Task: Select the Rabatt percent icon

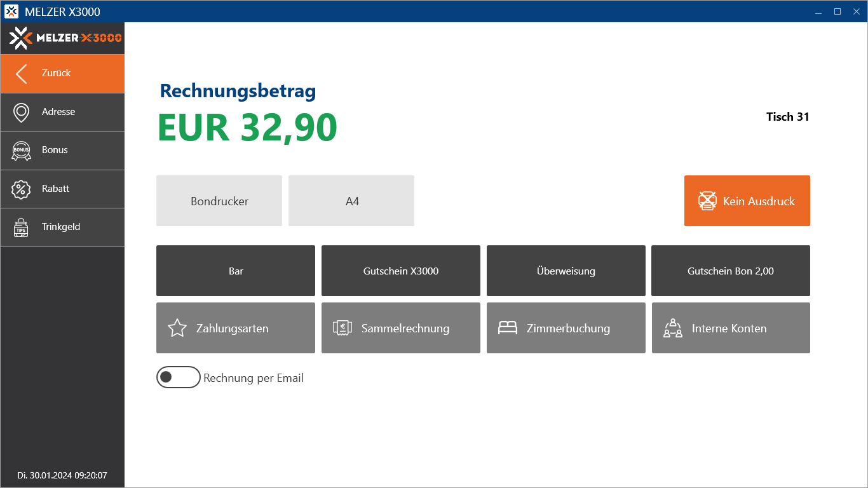Action: [x=22, y=189]
